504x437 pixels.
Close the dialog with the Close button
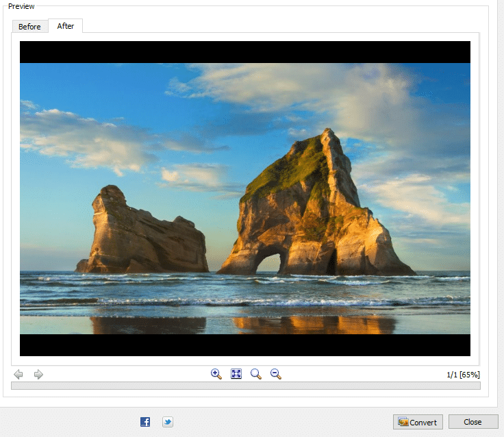(x=473, y=421)
